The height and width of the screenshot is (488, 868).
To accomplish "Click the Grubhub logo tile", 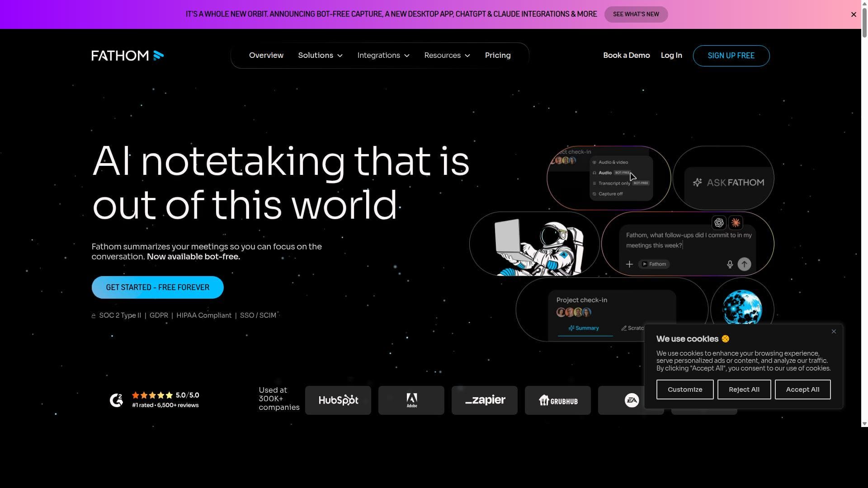I will 558,400.
